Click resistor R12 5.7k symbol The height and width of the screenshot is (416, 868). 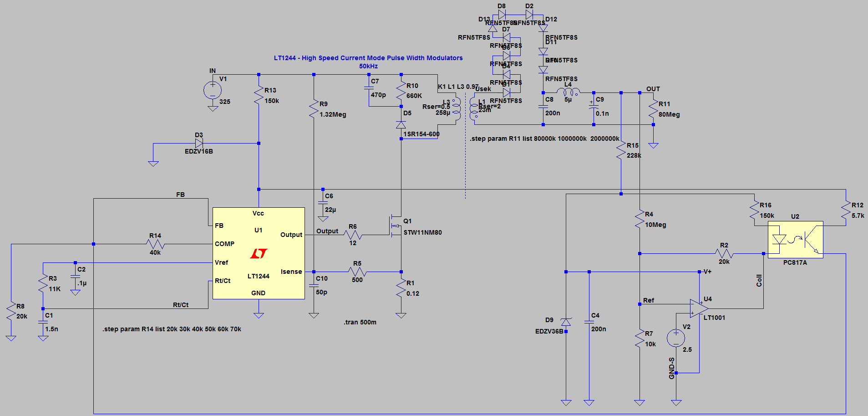(x=846, y=210)
